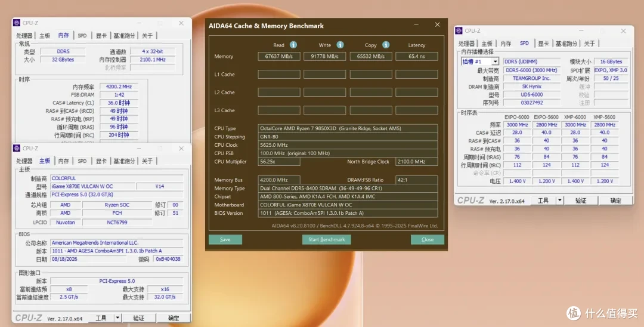The image size is (644, 327).
Task: Minimize the AIDA64 benchmark window
Action: [416, 24]
